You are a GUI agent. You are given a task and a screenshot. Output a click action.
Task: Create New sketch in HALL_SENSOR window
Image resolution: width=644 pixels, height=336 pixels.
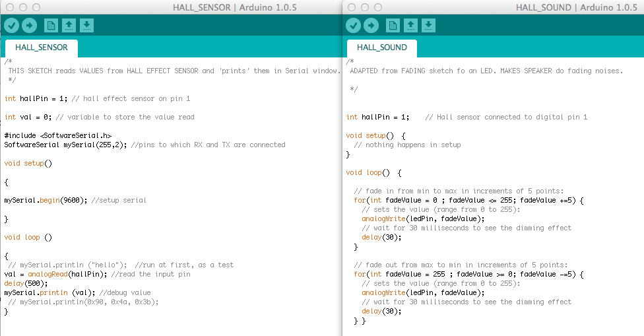tap(51, 26)
